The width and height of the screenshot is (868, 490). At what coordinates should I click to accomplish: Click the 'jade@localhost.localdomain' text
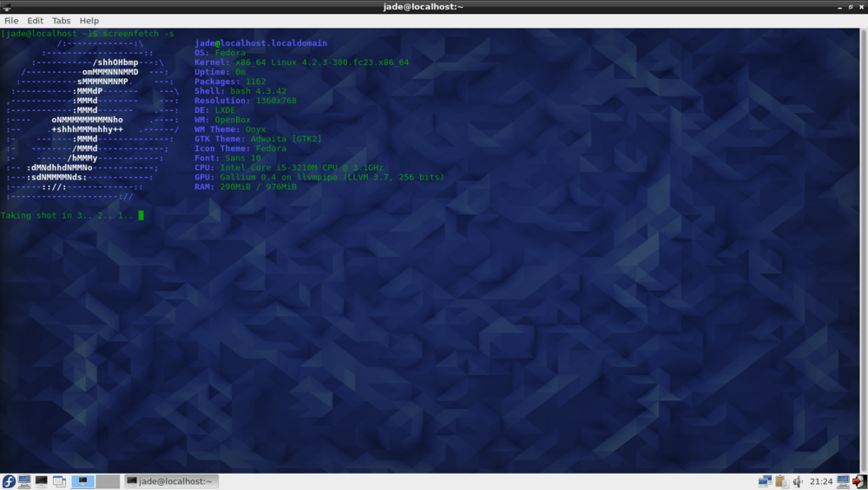[260, 43]
